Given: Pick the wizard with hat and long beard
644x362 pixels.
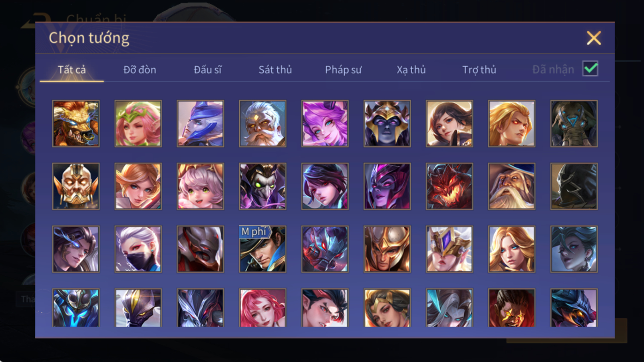Looking at the screenshot, I should (512, 186).
